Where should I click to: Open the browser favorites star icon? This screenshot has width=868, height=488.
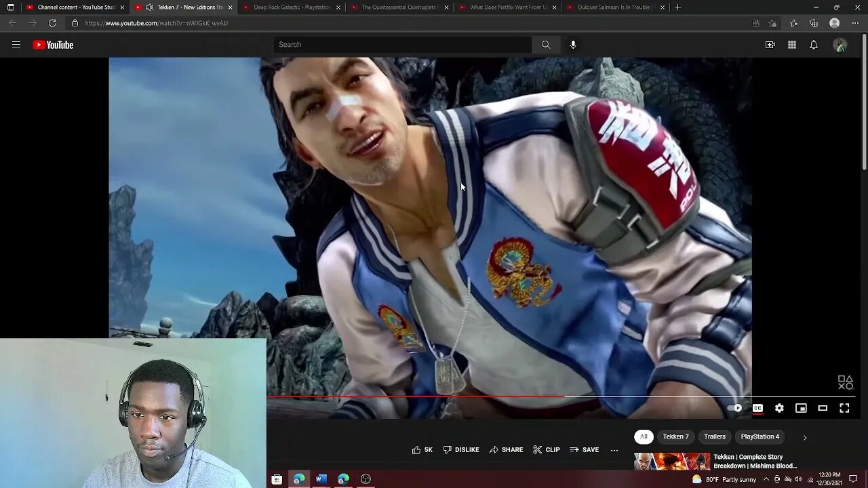[794, 23]
